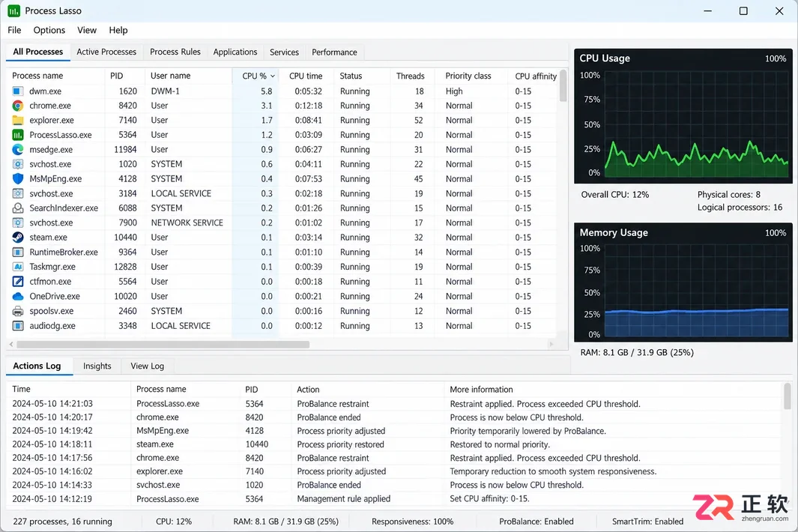The width and height of the screenshot is (798, 532).
Task: Click '227 processes, 16 running' status text
Action: (63, 522)
